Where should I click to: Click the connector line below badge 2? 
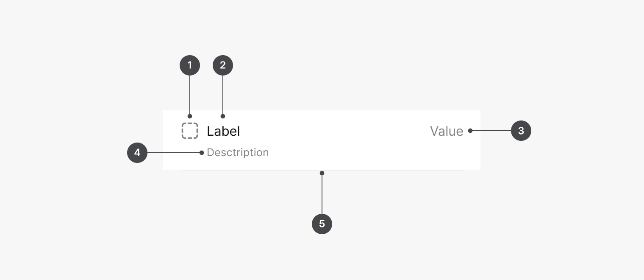[223, 95]
